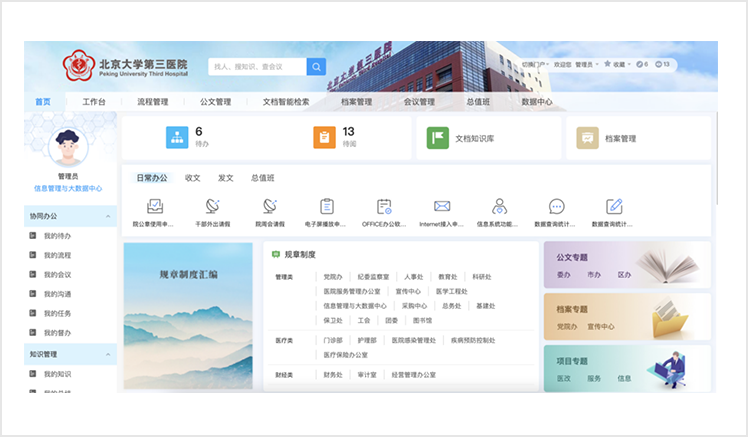Collapse the 协同办公 sidebar section
748x437 pixels.
(x=70, y=215)
